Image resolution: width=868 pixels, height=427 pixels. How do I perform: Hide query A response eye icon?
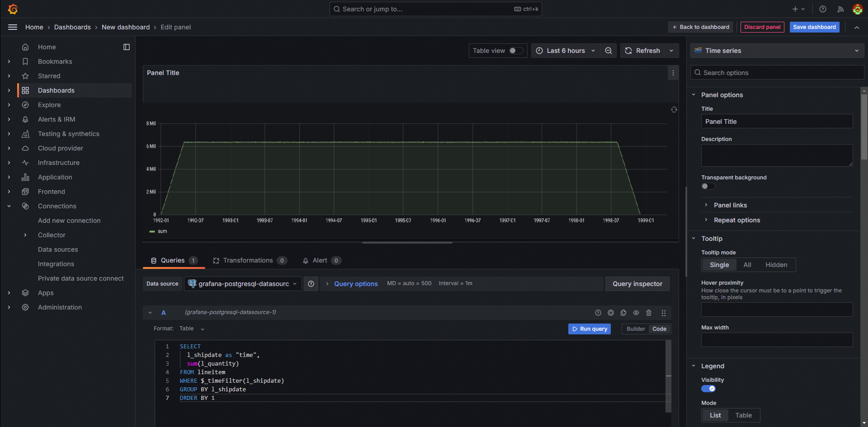pos(636,313)
